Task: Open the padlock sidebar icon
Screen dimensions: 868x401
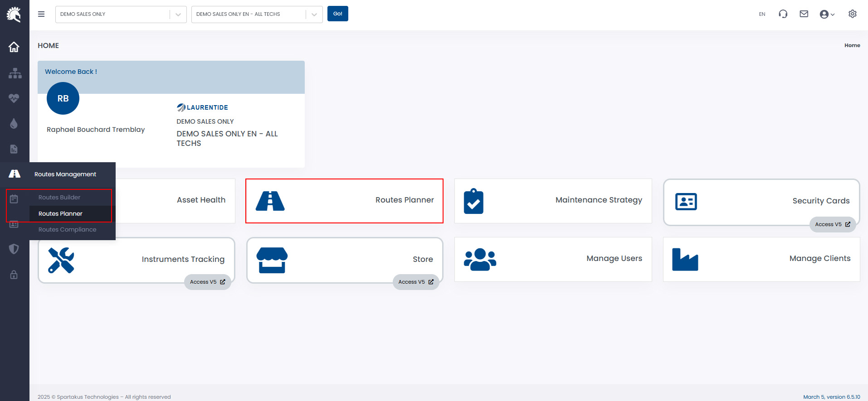Action: (14, 275)
